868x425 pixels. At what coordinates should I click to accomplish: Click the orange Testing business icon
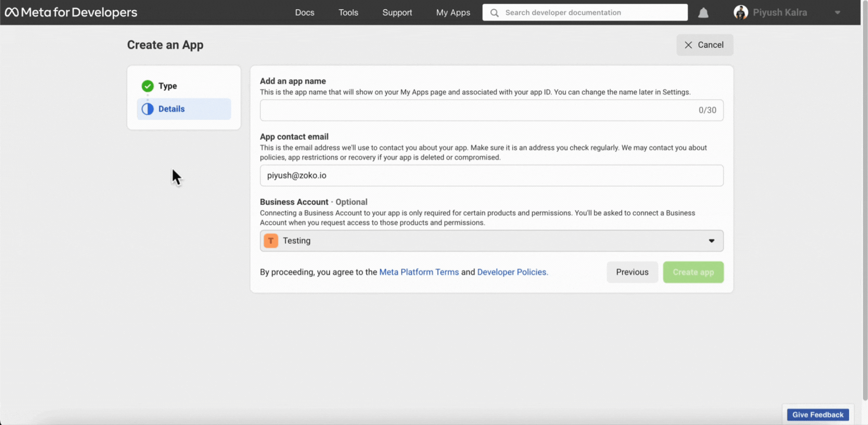271,241
